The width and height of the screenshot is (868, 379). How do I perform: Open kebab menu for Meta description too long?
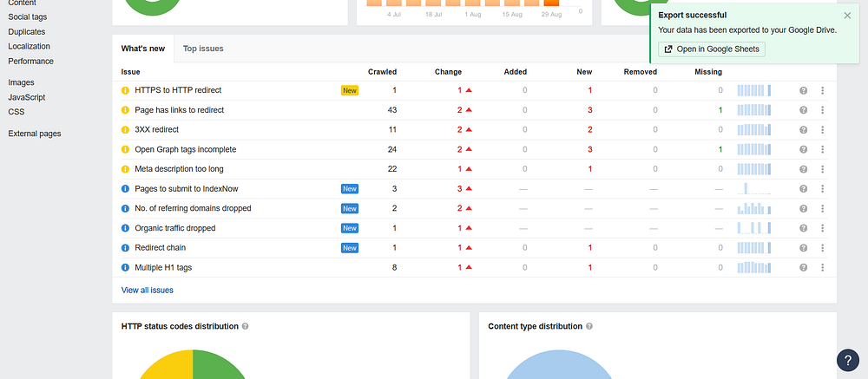coord(823,169)
